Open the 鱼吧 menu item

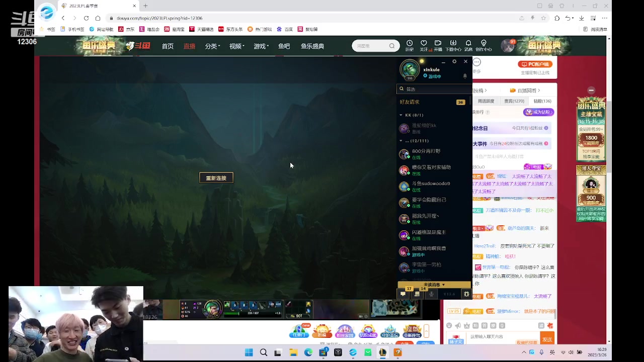(284, 46)
